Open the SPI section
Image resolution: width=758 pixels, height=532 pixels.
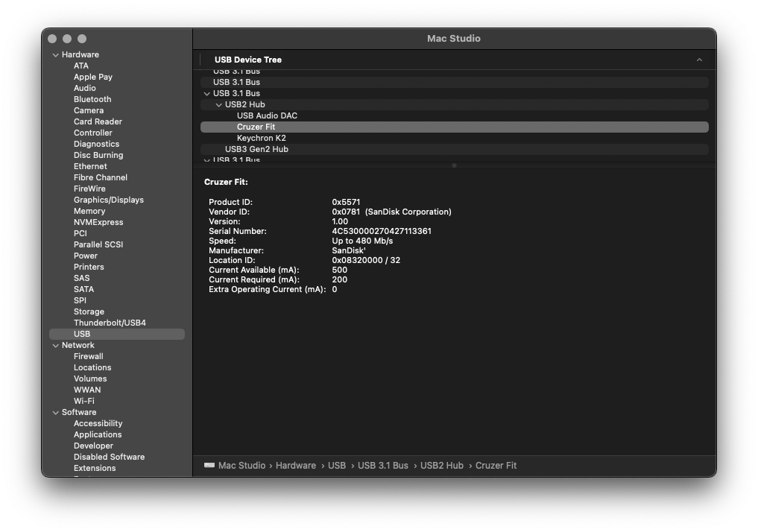[x=80, y=300]
